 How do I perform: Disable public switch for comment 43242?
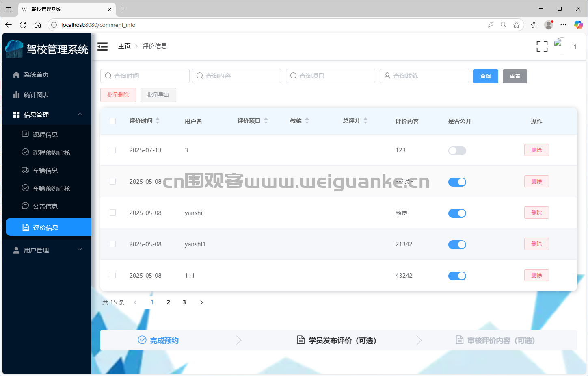[457, 276]
